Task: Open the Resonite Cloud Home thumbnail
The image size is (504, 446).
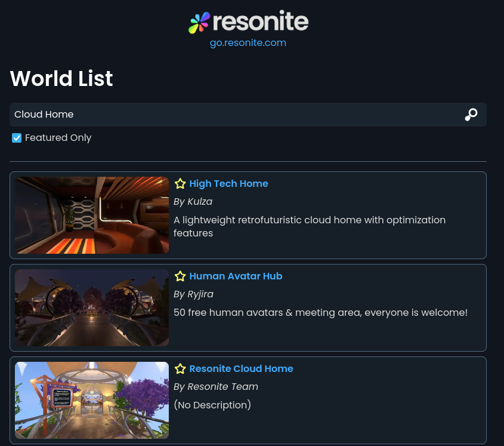Action: point(92,400)
